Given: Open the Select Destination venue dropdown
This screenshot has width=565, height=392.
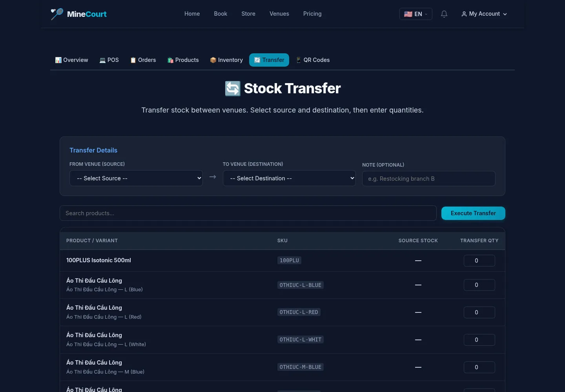Looking at the screenshot, I should click(289, 178).
